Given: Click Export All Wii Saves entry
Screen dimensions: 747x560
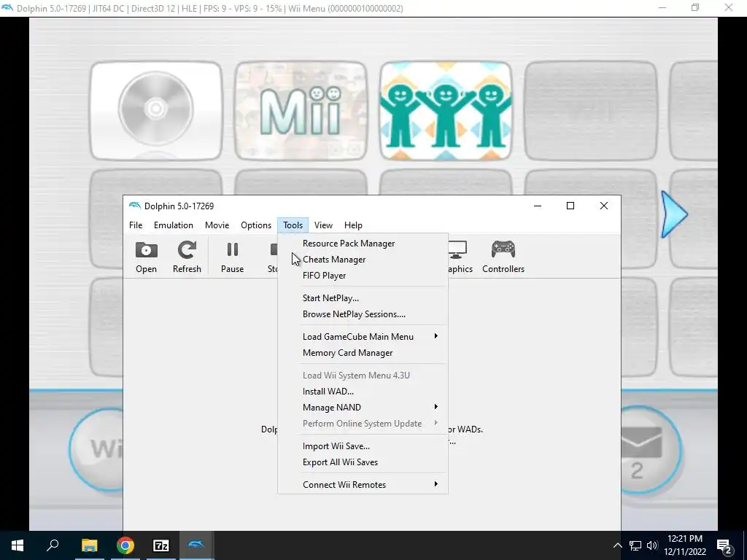Looking at the screenshot, I should (x=363, y=462).
